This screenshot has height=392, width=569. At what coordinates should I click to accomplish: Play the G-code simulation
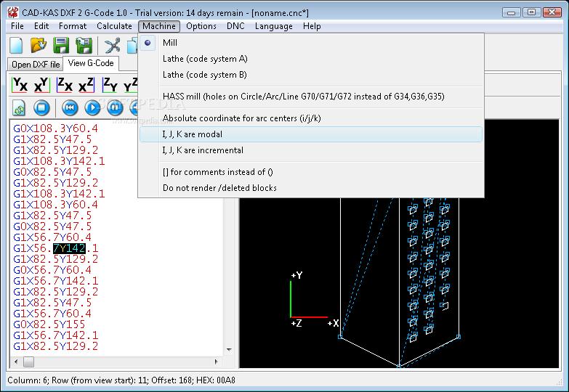pyautogui.click(x=92, y=107)
